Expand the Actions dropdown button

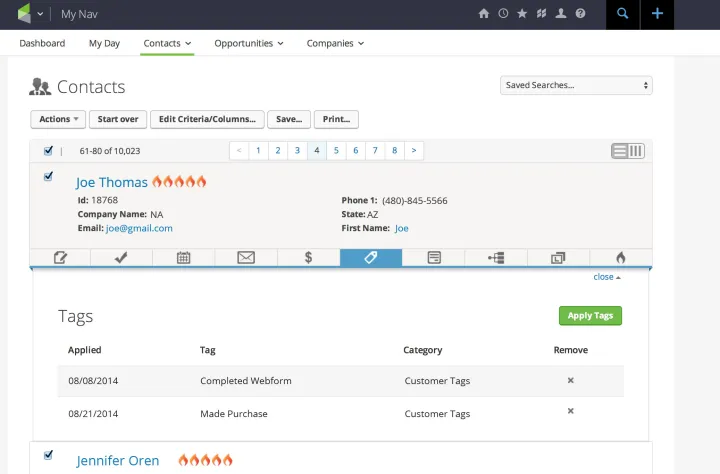[x=60, y=119]
